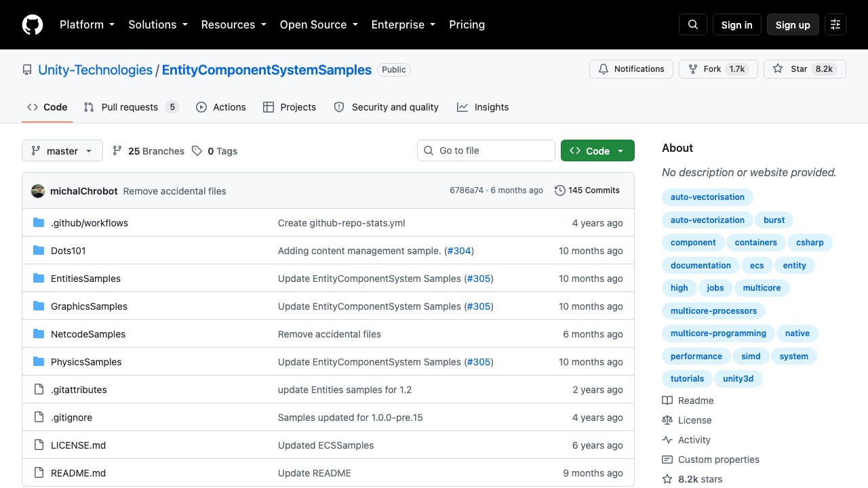Click the 25 Branches link

click(x=149, y=151)
